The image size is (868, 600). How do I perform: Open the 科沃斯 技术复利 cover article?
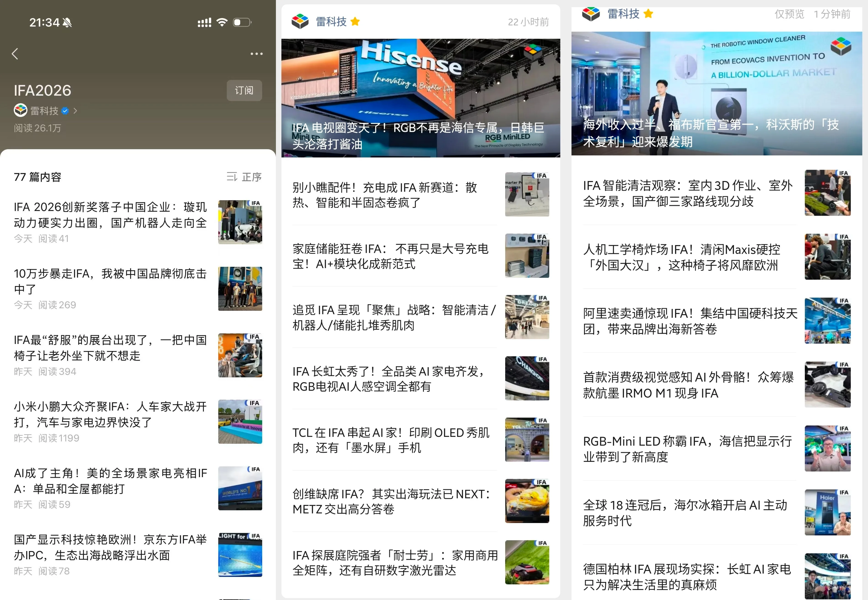[717, 93]
